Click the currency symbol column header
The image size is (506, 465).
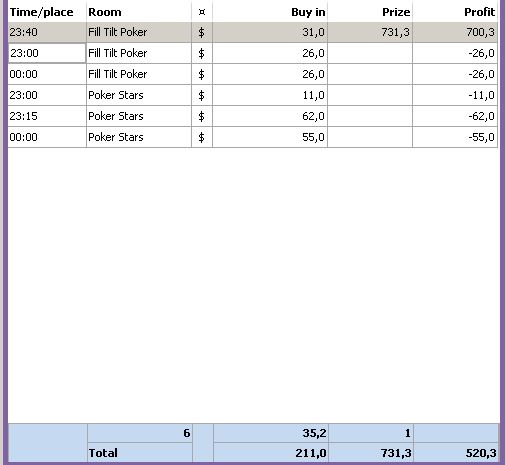pyautogui.click(x=202, y=12)
